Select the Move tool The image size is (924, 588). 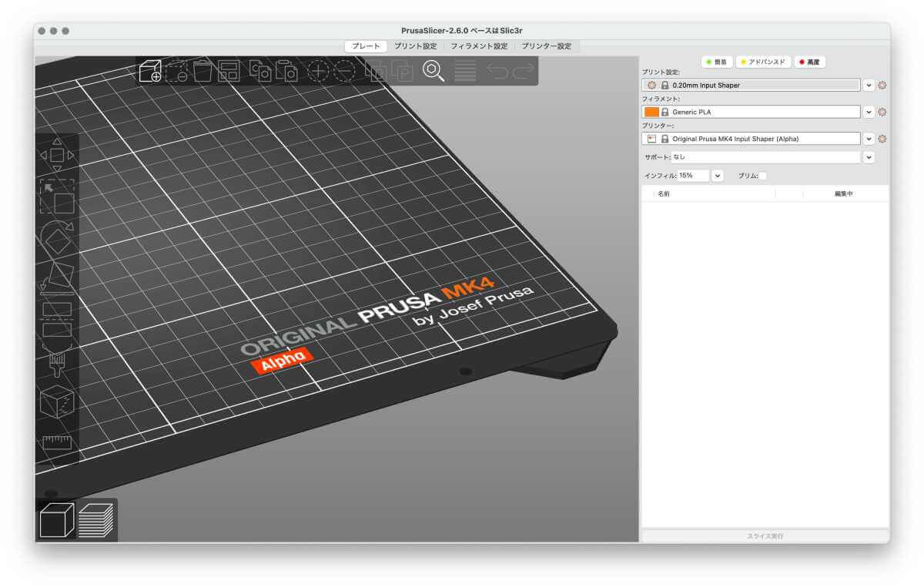(x=59, y=155)
